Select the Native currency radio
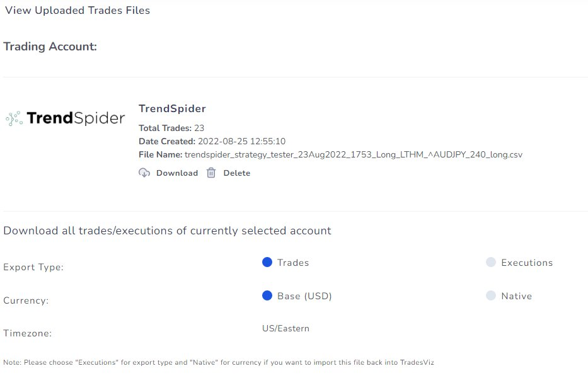 click(491, 295)
